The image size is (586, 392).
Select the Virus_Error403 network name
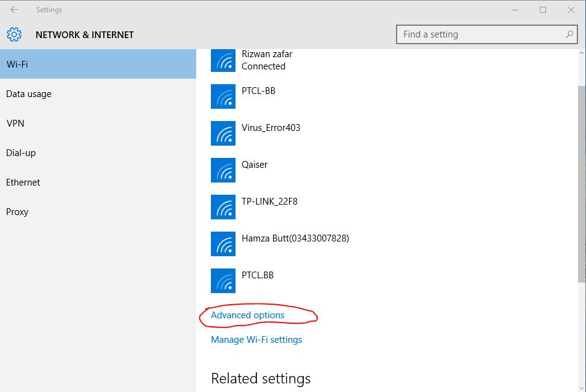pos(271,128)
